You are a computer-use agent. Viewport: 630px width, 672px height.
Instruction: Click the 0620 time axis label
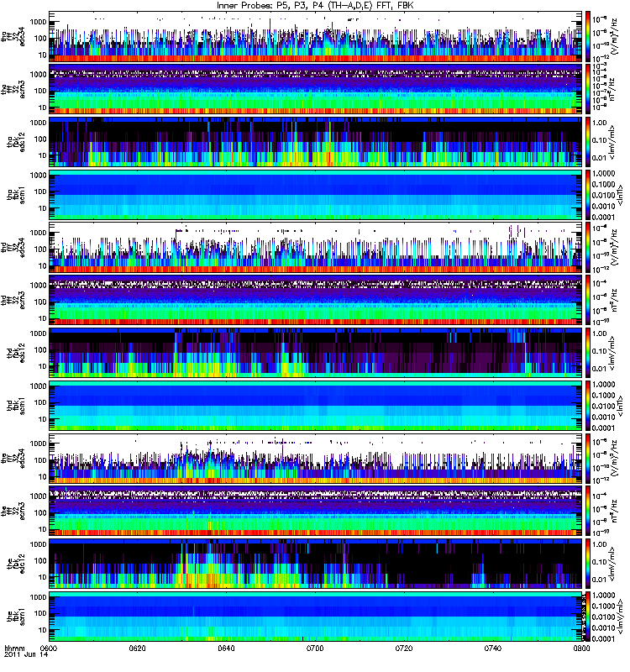coord(137,648)
